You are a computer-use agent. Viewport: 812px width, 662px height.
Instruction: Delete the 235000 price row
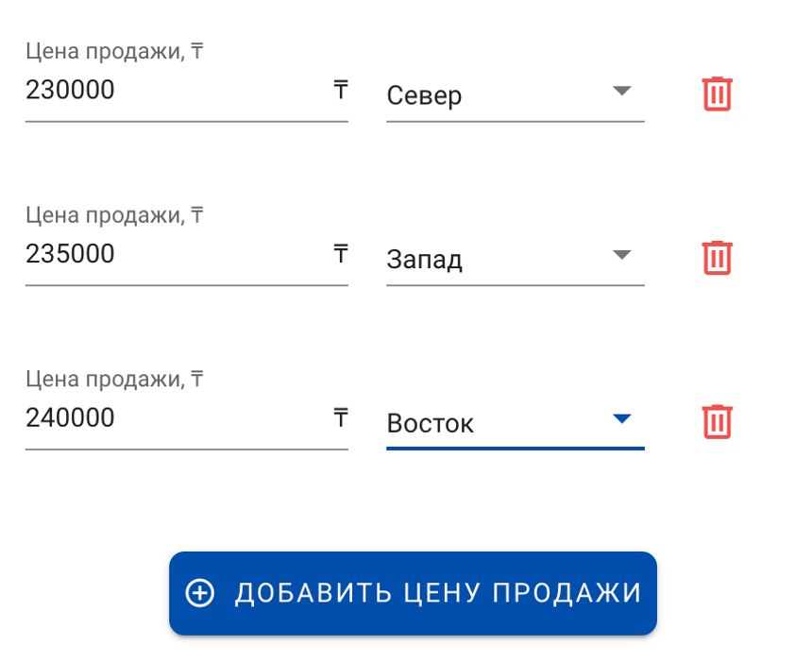(x=718, y=257)
